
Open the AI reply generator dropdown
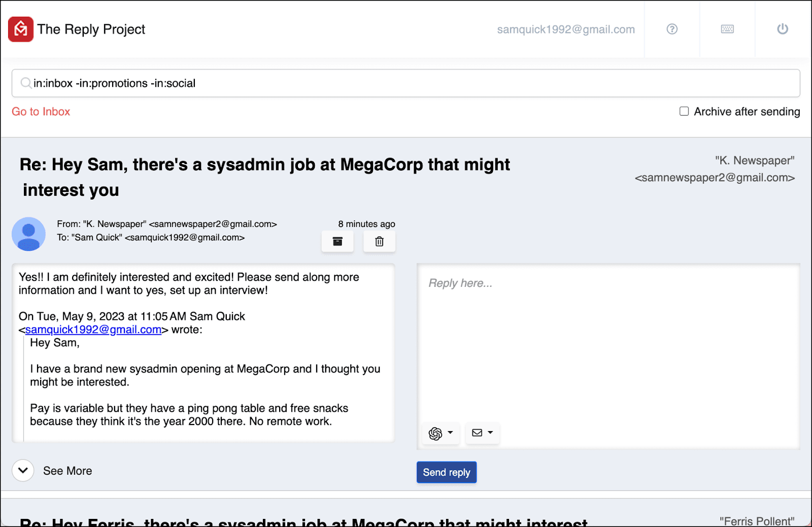[x=441, y=433]
